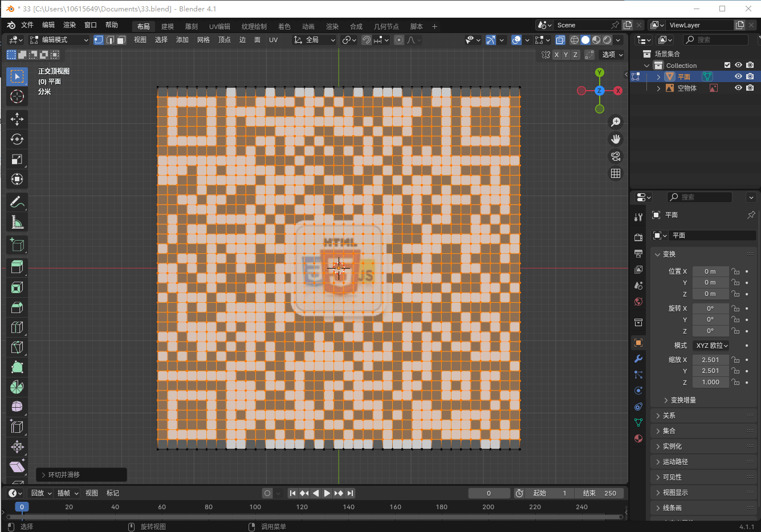Open the Material properties tab
The width and height of the screenshot is (761, 532).
click(638, 438)
